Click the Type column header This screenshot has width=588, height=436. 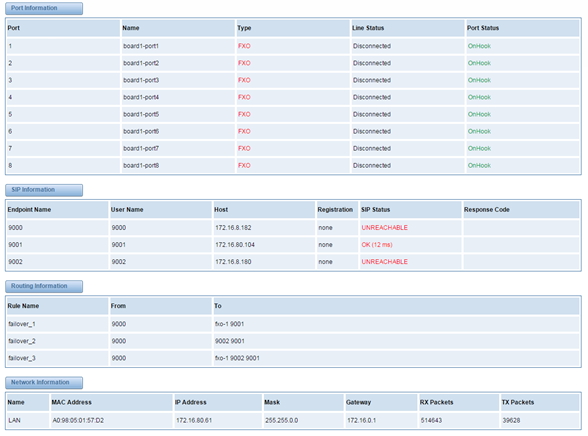pyautogui.click(x=244, y=28)
